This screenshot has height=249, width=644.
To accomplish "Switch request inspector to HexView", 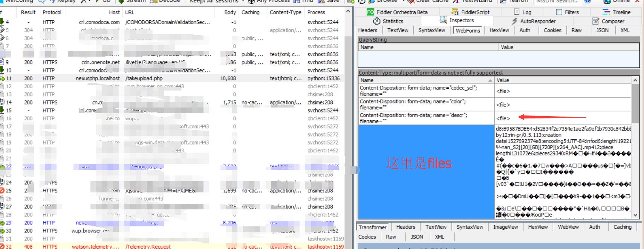I will click(499, 30).
